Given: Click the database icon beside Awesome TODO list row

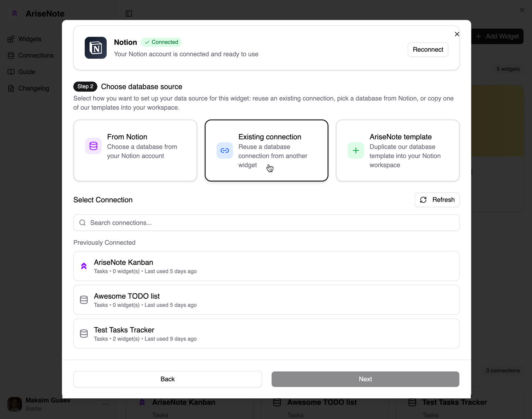Looking at the screenshot, I should [x=84, y=300].
